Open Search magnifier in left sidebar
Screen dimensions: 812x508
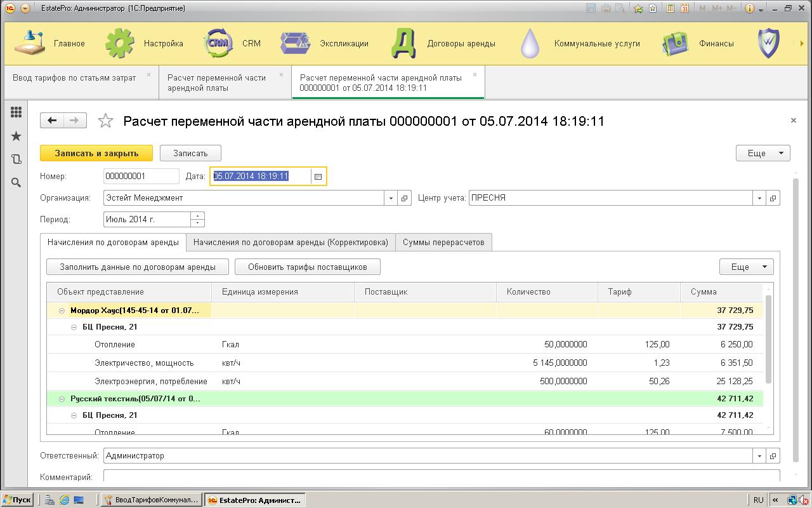click(16, 182)
